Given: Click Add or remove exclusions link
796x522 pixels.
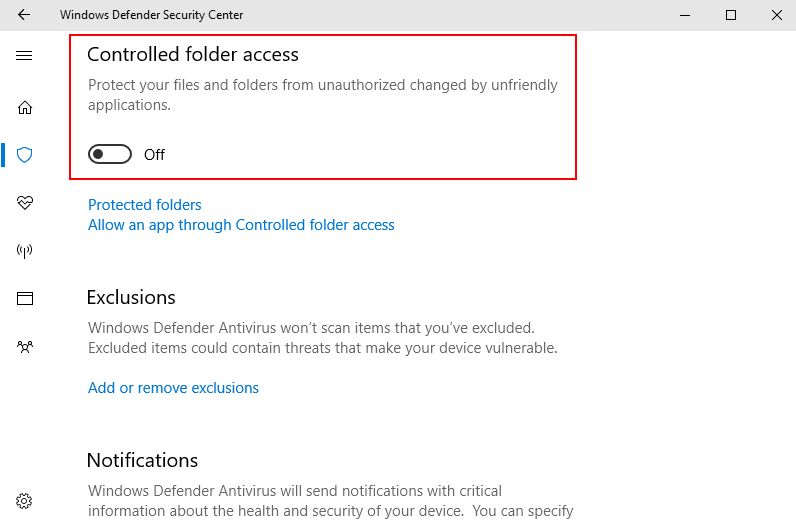Looking at the screenshot, I should coord(173,388).
